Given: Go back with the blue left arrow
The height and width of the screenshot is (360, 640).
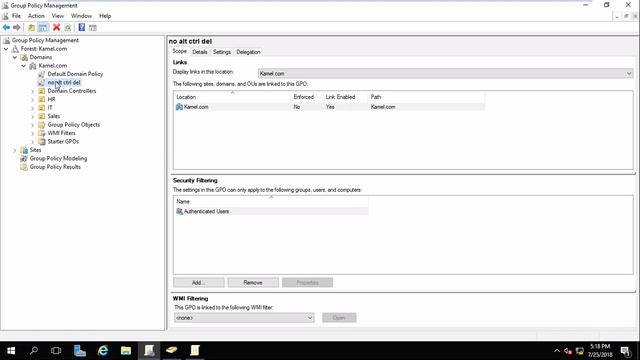Looking at the screenshot, I should pos(6,27).
